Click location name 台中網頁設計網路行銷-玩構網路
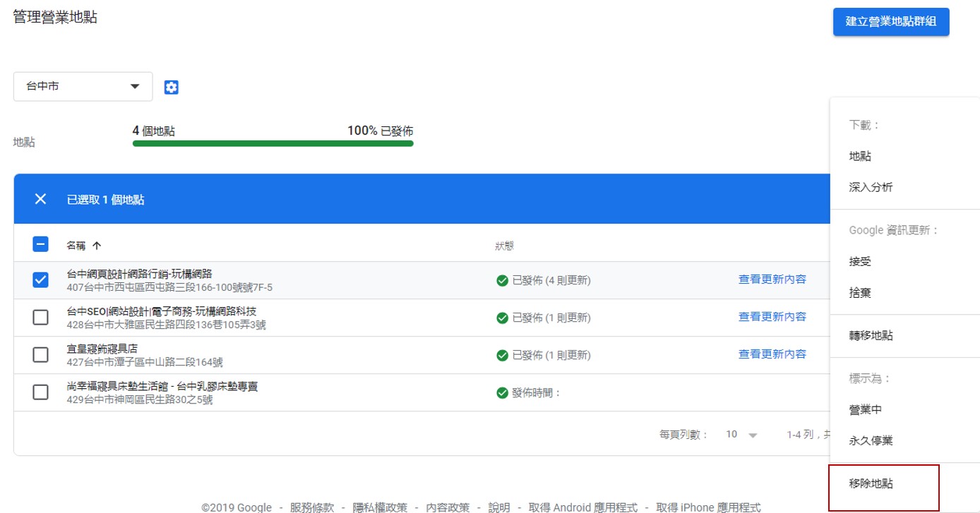The height and width of the screenshot is (513, 980). 140,274
